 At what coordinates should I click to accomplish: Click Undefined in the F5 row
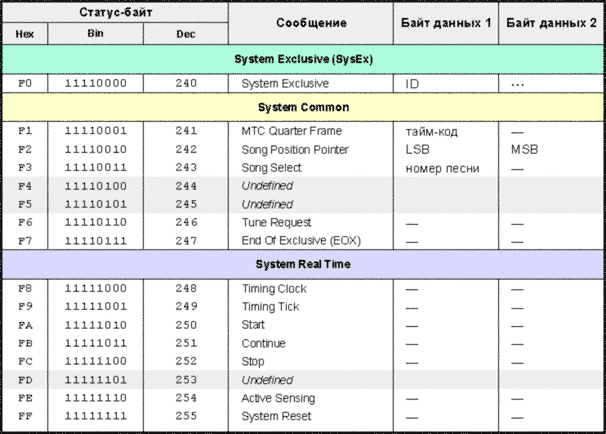pyautogui.click(x=267, y=204)
